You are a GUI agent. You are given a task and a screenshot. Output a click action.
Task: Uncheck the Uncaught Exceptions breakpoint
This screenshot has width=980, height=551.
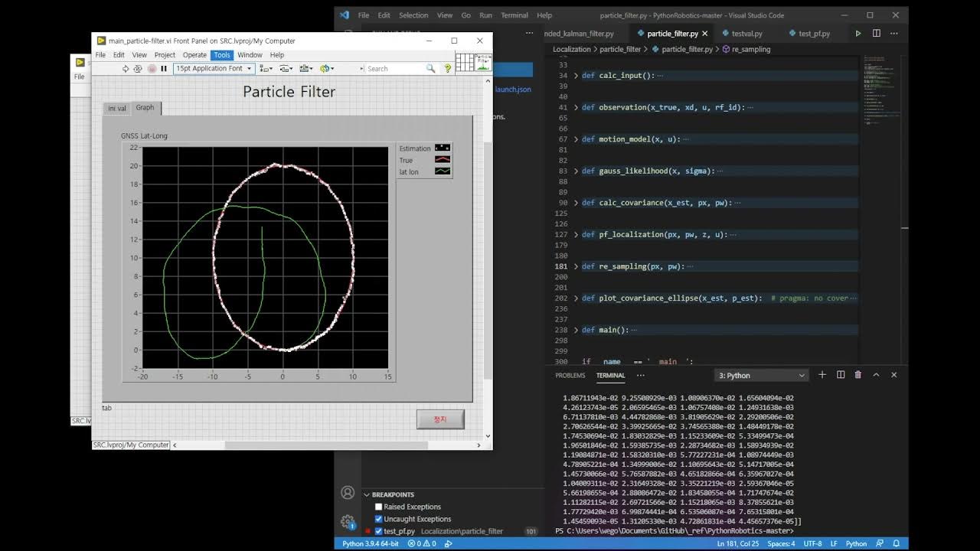tap(378, 519)
